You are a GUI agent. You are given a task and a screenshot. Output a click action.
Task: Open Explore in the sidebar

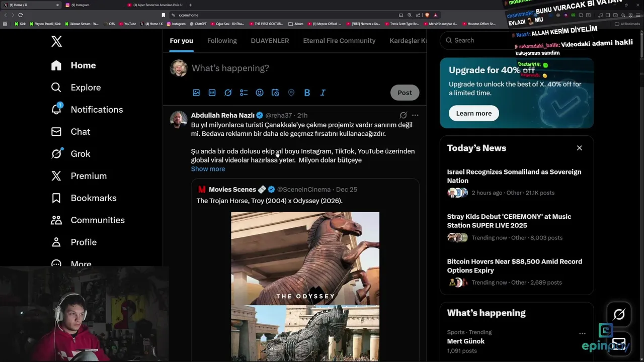pyautogui.click(x=76, y=87)
